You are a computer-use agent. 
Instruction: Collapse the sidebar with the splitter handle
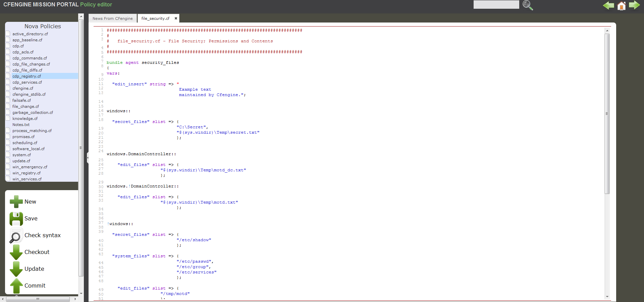click(88, 158)
